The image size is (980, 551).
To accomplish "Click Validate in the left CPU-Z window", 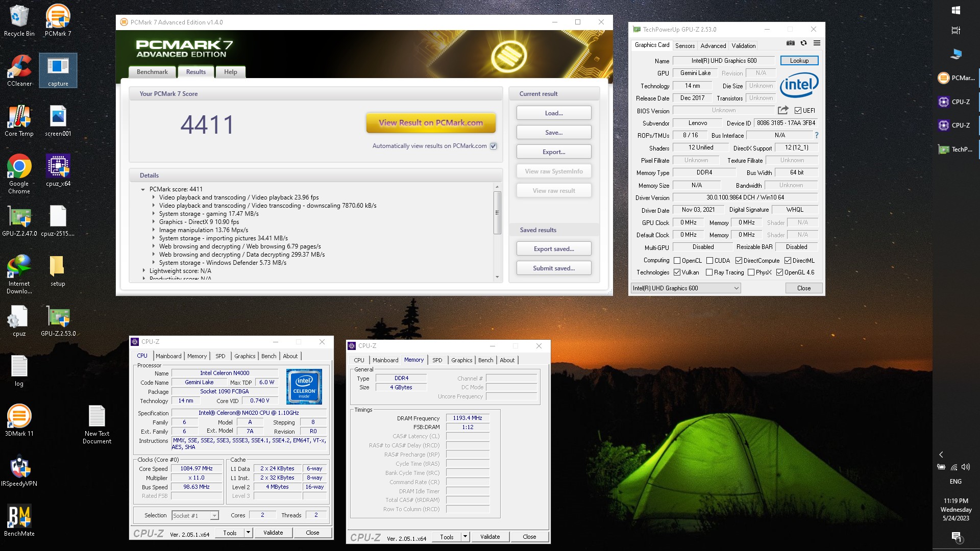I will [x=273, y=533].
